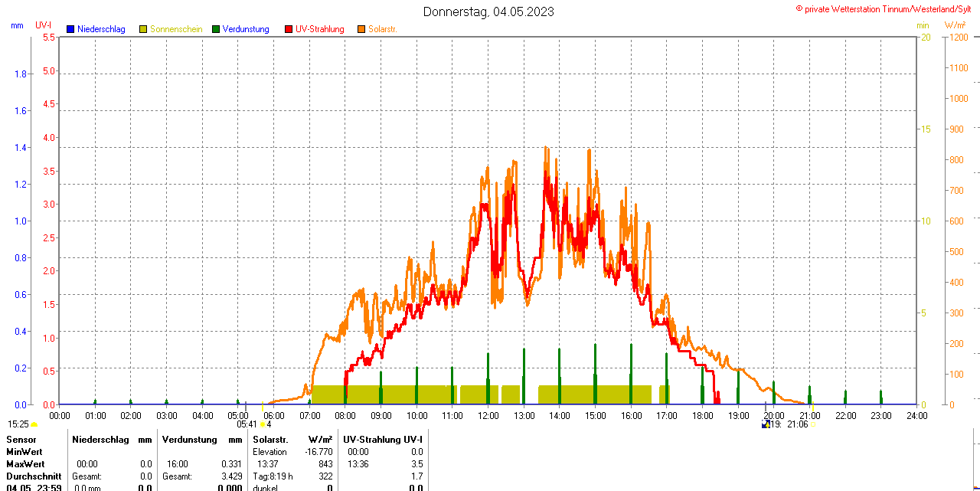Viewport: 980px width, 491px height.
Task: Click the blue moon icon near 20:00
Action: pyautogui.click(x=765, y=424)
